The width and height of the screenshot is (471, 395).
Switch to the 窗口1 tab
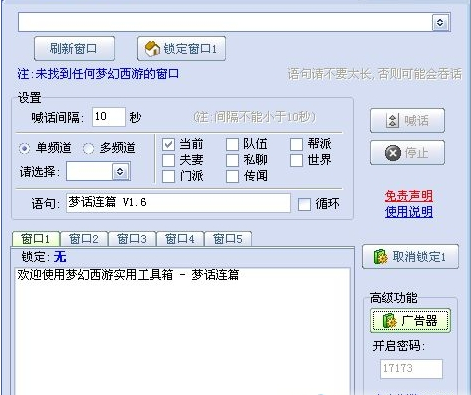pyautogui.click(x=36, y=239)
